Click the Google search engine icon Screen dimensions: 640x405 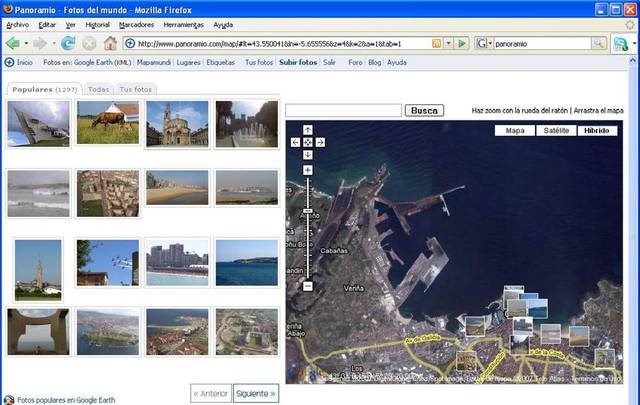(x=482, y=43)
